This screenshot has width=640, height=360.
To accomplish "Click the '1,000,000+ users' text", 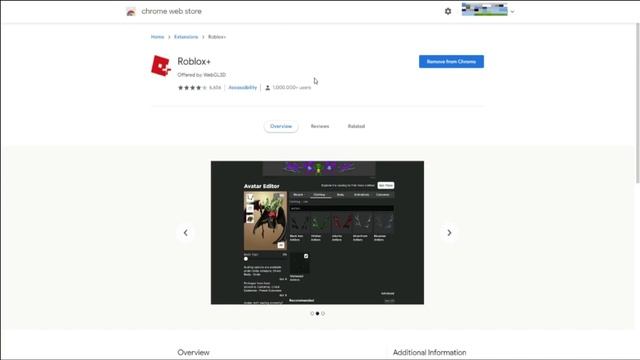I will pos(291,87).
